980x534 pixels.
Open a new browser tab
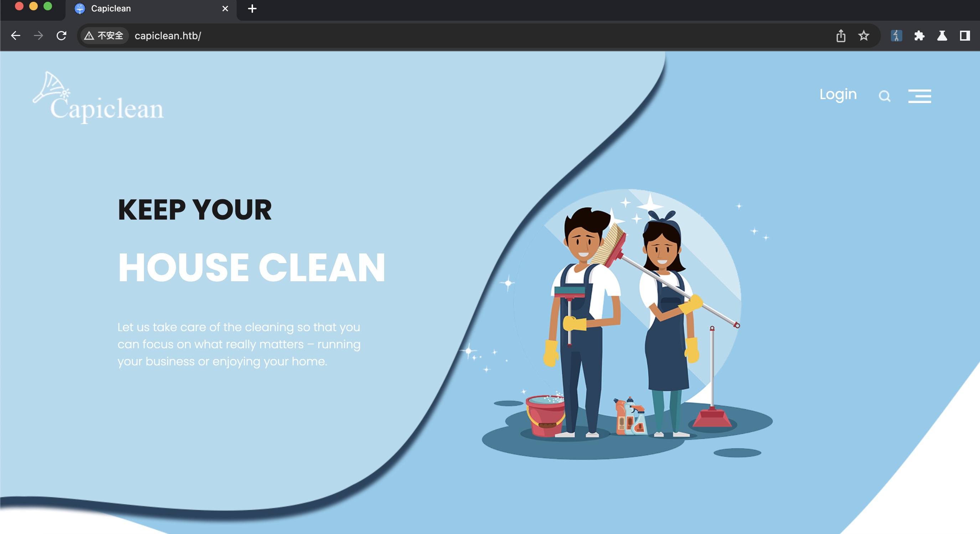(x=252, y=8)
